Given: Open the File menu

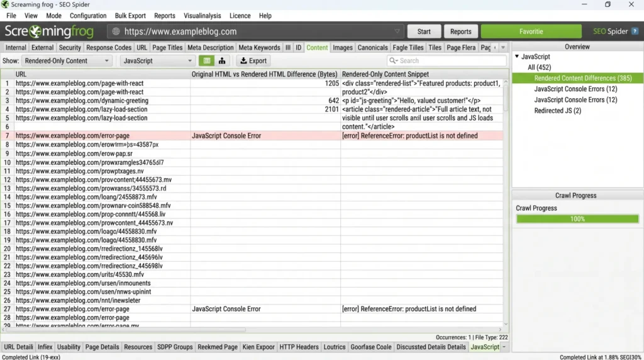Looking at the screenshot, I should coord(11,16).
